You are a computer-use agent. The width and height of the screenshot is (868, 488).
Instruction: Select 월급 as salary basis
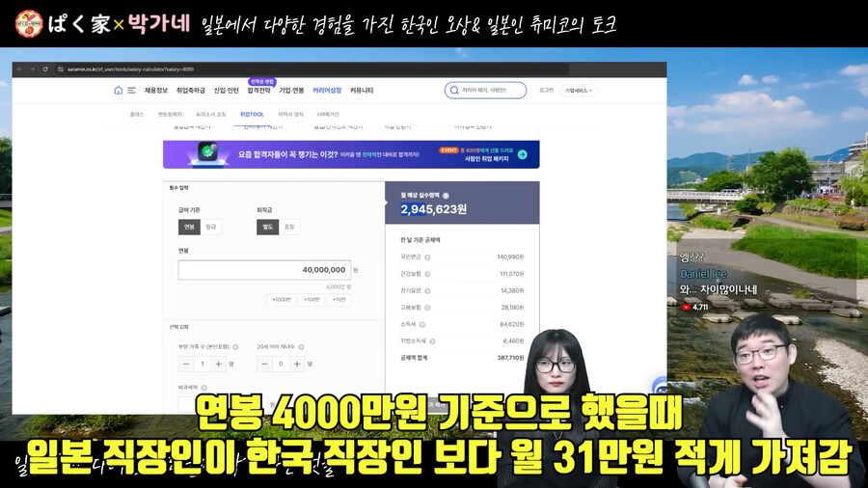[x=211, y=227]
